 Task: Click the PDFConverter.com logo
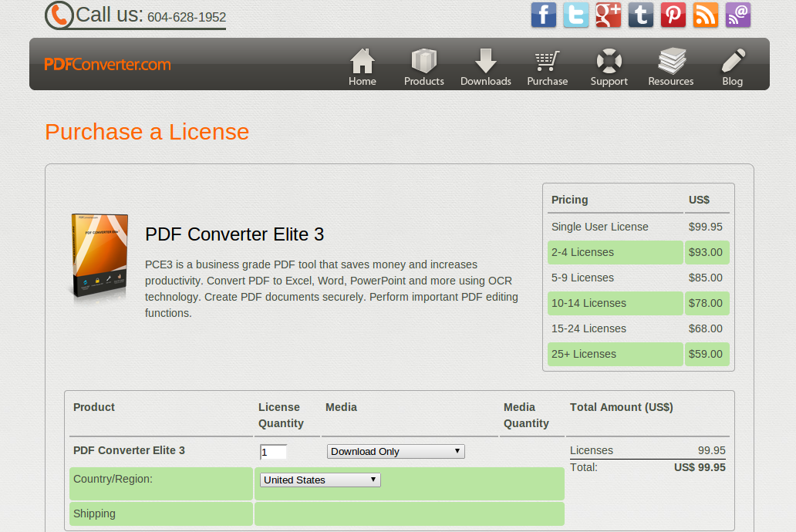[x=107, y=65]
